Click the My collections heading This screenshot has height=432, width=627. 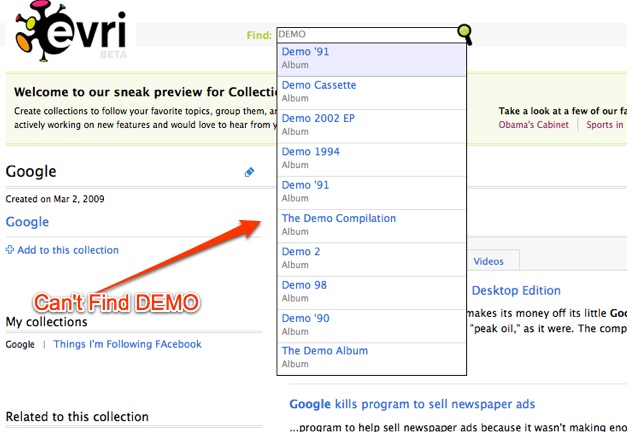[x=46, y=322]
